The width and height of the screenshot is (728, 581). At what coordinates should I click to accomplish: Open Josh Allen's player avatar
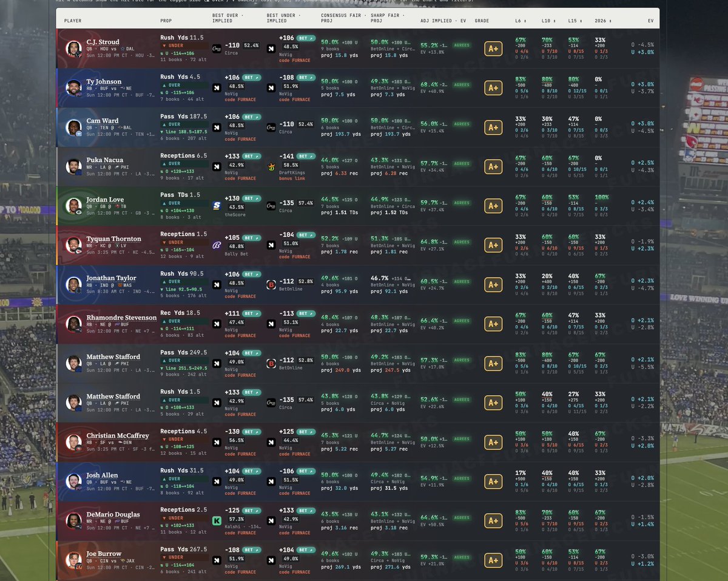[73, 482]
